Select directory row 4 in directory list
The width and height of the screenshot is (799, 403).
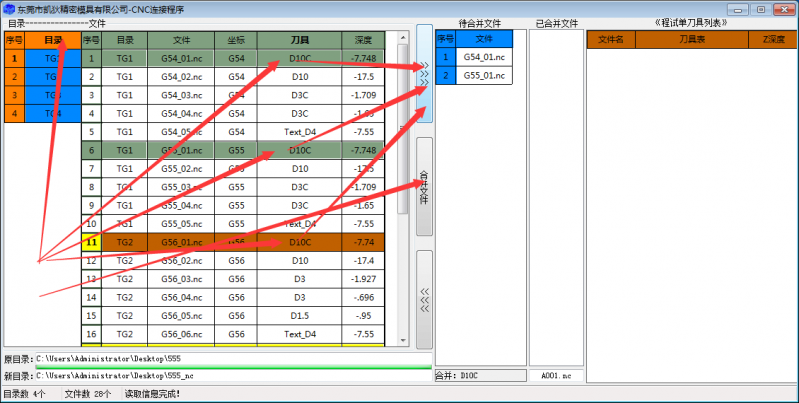pos(53,113)
